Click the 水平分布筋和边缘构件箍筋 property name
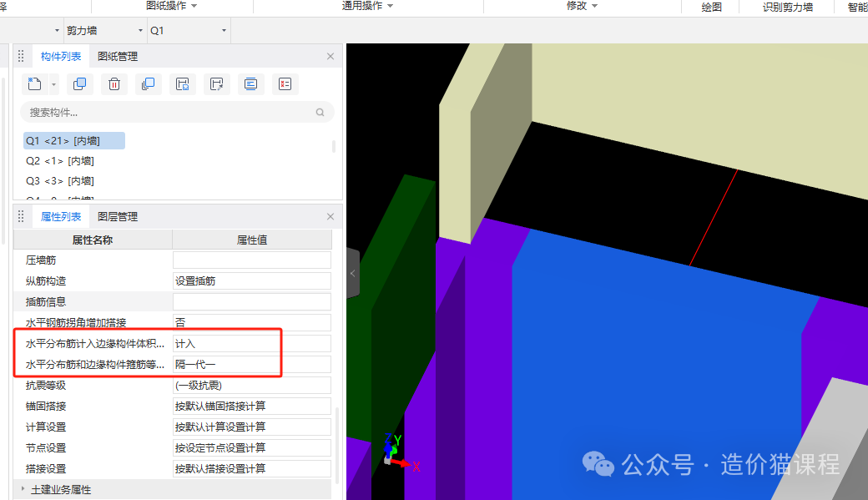Screen dimensions: 868x500 95,364
